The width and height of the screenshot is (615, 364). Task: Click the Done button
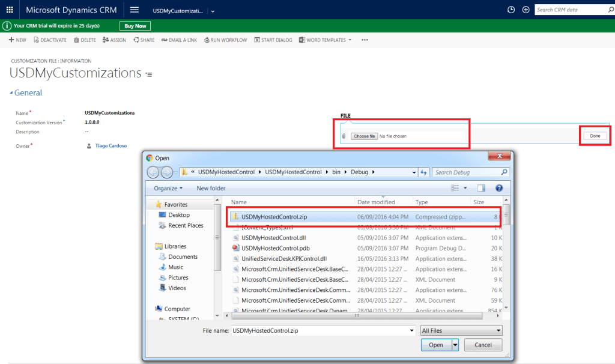[594, 136]
